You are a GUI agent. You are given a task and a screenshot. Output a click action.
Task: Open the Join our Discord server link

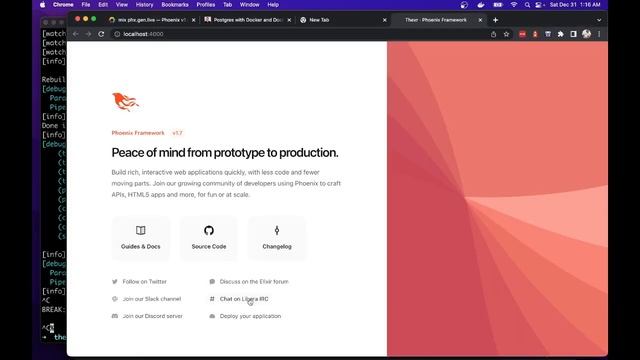(x=152, y=316)
